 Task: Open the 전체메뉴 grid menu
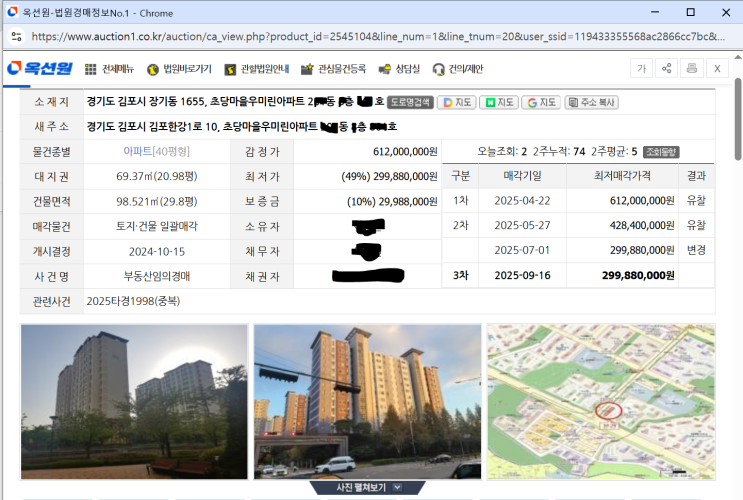pos(106,69)
